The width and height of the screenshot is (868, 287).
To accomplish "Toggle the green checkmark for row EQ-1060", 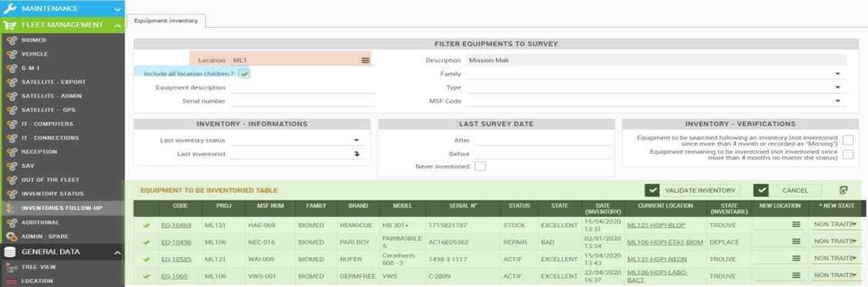I will [146, 275].
